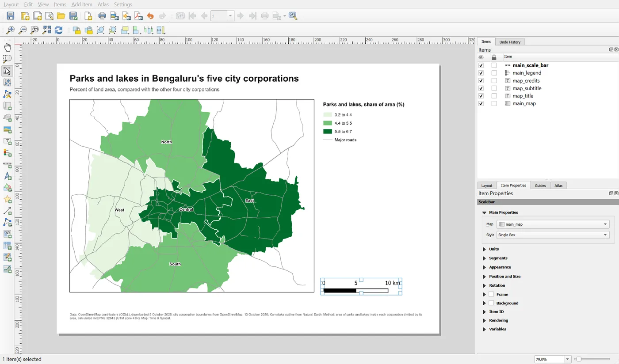
Task: Collapse the Main Properties section
Action: coord(485,212)
